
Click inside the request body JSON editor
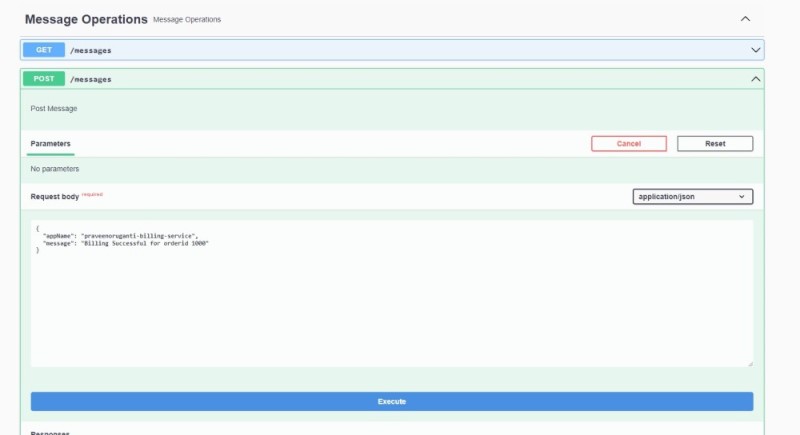tap(392, 293)
